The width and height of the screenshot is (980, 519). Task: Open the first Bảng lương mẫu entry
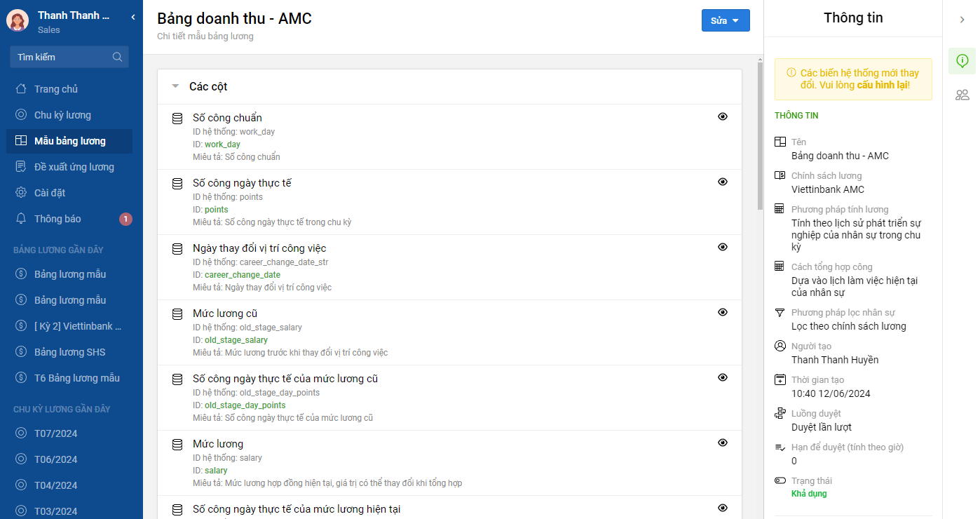(69, 274)
